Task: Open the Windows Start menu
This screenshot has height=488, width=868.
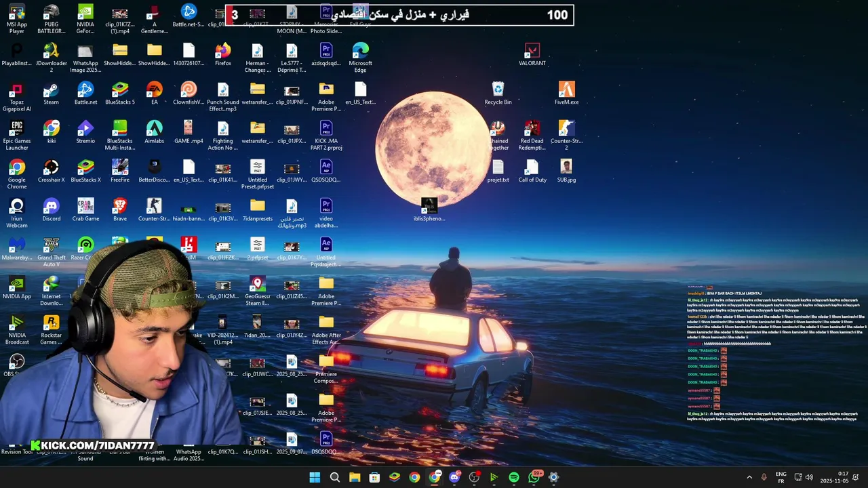Action: (x=315, y=477)
